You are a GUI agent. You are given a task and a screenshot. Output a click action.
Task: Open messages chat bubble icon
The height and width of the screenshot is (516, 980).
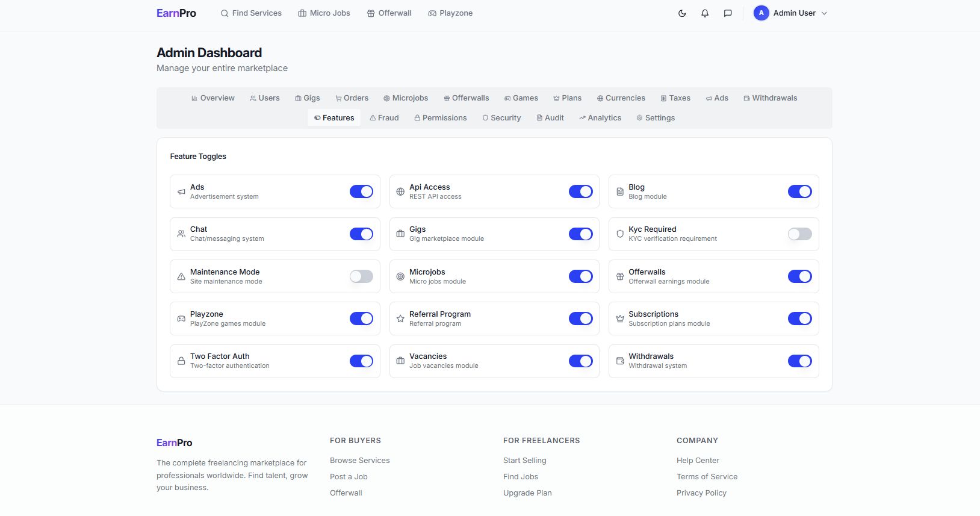(728, 13)
